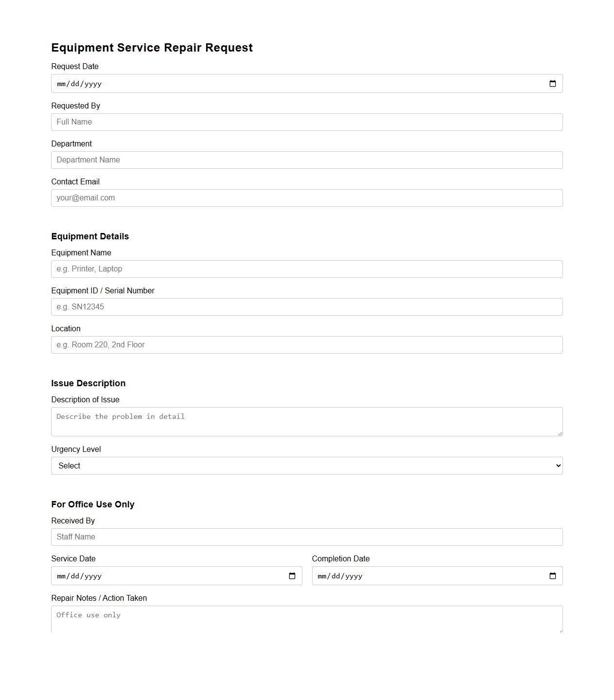Click the resize grip on Description of Issue textarea
Image resolution: width=614 pixels, height=700 pixels.
(560, 434)
